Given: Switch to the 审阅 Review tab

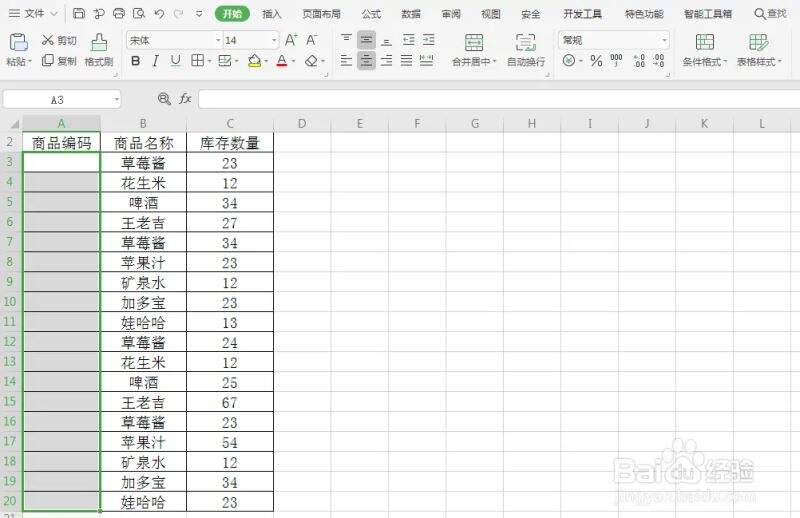Looking at the screenshot, I should click(x=451, y=14).
